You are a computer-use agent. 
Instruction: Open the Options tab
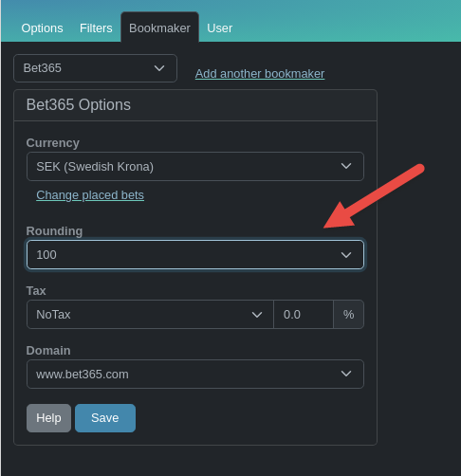point(42,28)
